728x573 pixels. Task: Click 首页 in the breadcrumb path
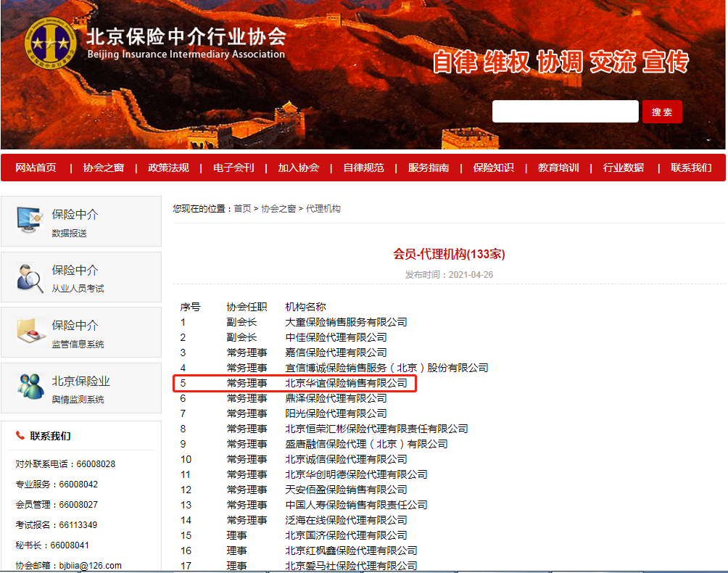242,209
